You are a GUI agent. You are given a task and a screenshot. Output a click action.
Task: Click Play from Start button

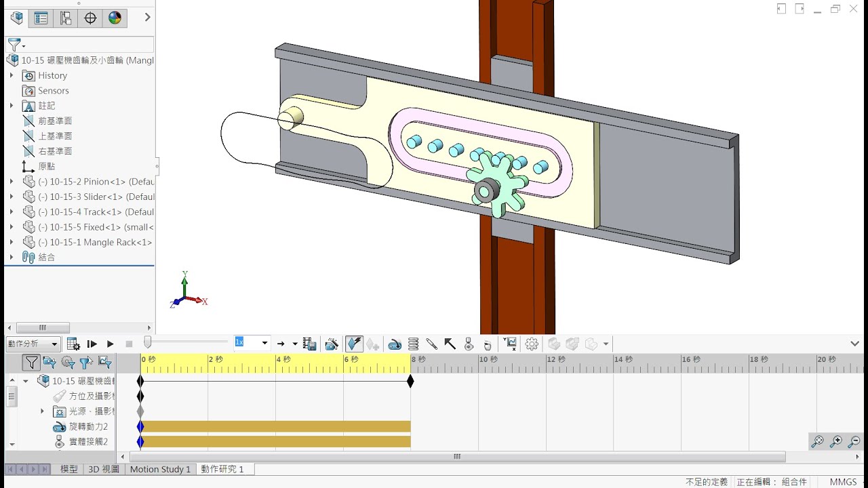tap(92, 344)
